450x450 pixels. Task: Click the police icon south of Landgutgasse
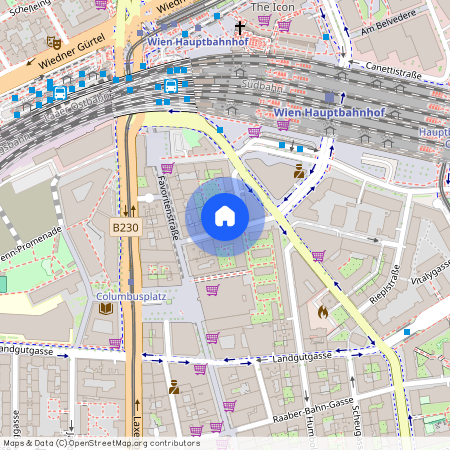[x=174, y=387]
